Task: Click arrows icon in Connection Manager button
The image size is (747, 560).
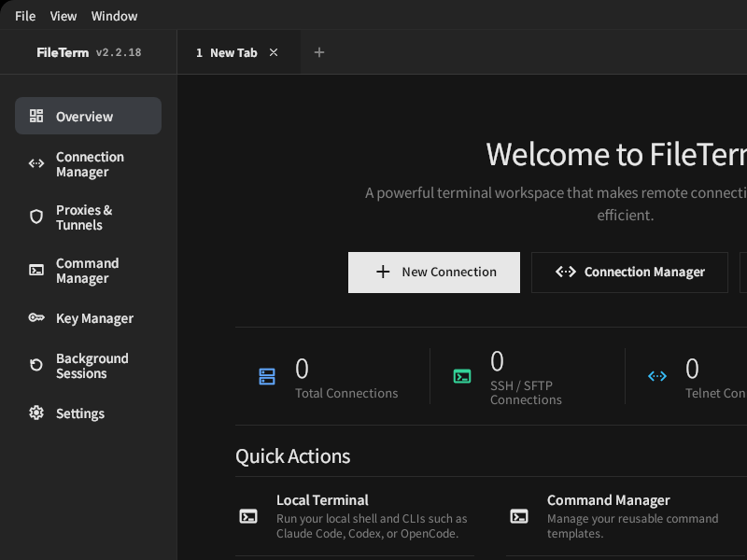Action: point(566,272)
